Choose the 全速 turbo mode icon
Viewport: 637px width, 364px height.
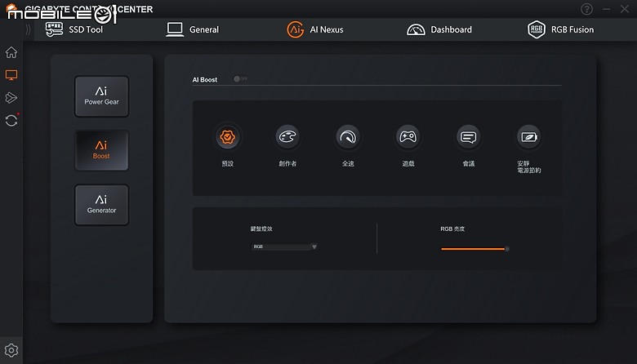(x=348, y=137)
